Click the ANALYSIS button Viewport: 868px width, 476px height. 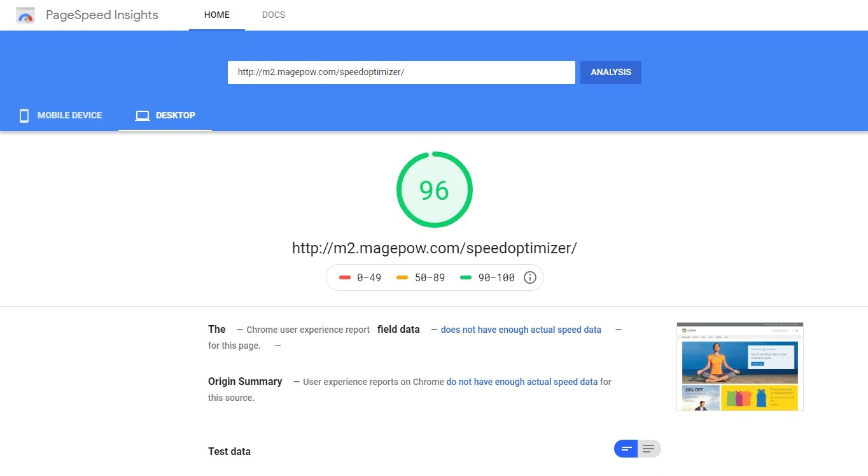coord(611,73)
